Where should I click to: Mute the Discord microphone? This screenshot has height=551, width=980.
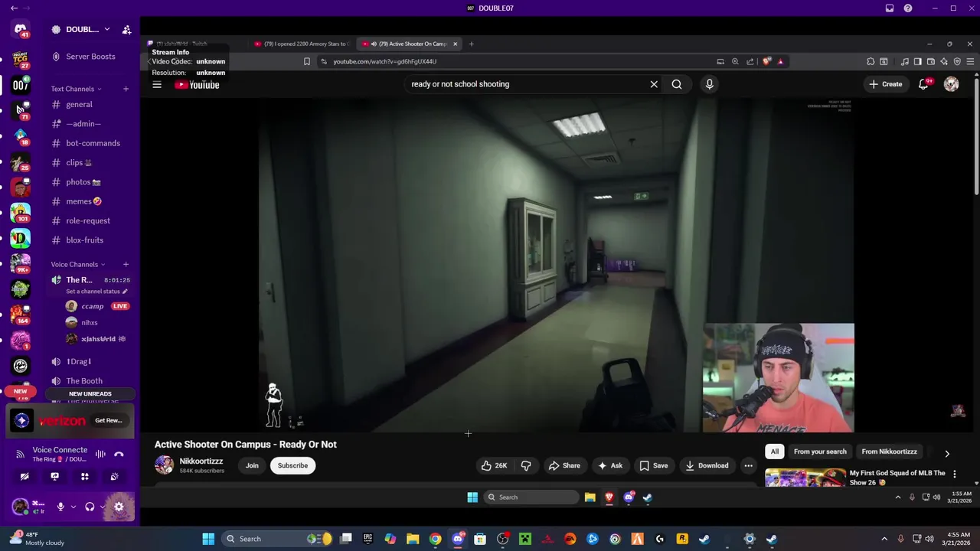(x=60, y=507)
